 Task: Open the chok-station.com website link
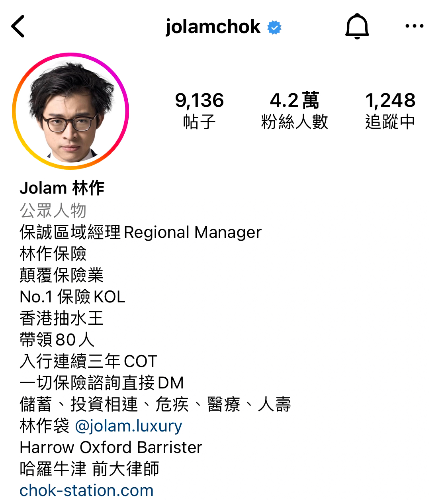(x=86, y=490)
